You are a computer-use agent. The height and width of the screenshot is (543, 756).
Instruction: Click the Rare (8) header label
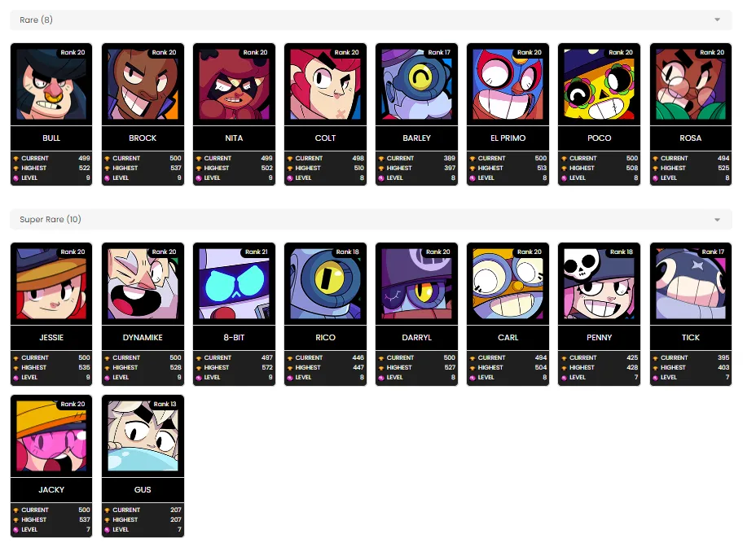click(x=36, y=20)
